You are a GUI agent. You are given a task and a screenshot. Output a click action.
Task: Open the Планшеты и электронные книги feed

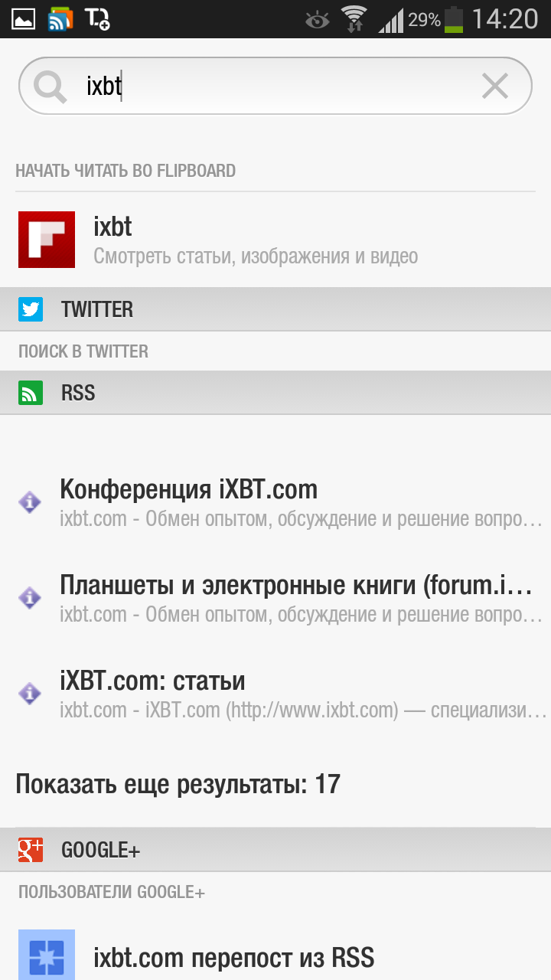coord(275,598)
